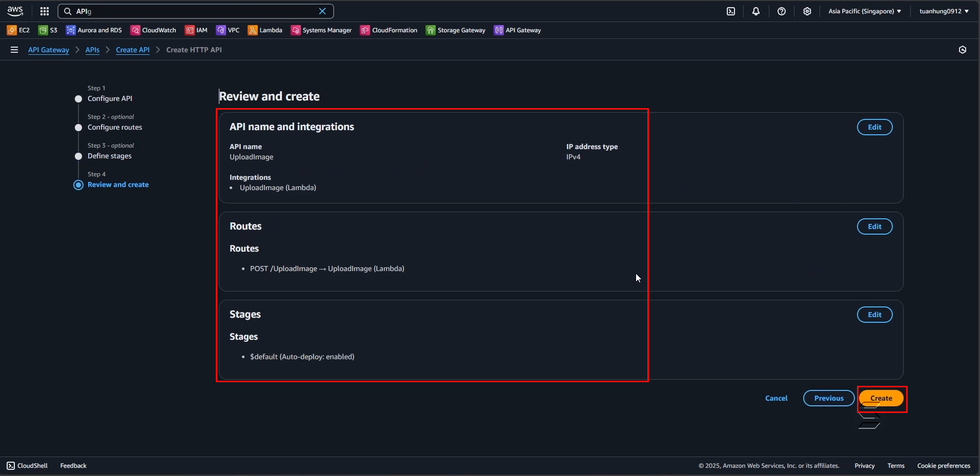Screen dimensions: 980x476
Task: Open EC2 shortcut in favorites bar
Action: pyautogui.click(x=18, y=30)
